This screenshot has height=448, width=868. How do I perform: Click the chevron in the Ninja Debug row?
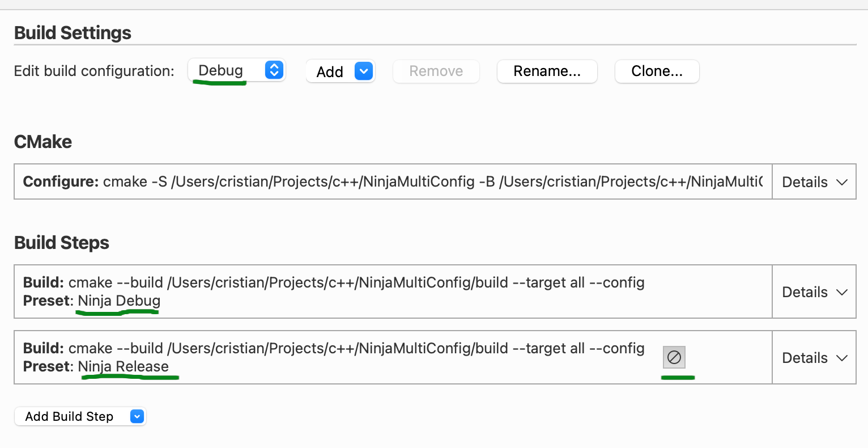pyautogui.click(x=842, y=292)
